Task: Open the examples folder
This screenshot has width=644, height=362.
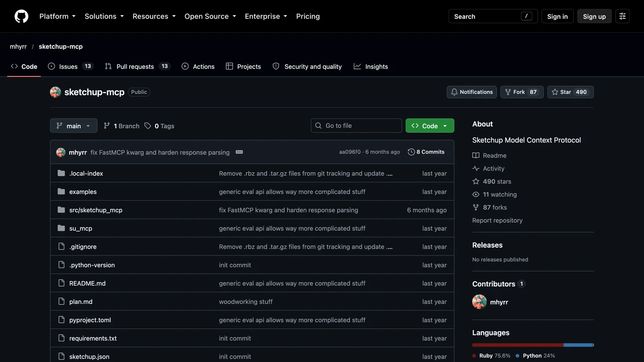Action: click(83, 192)
